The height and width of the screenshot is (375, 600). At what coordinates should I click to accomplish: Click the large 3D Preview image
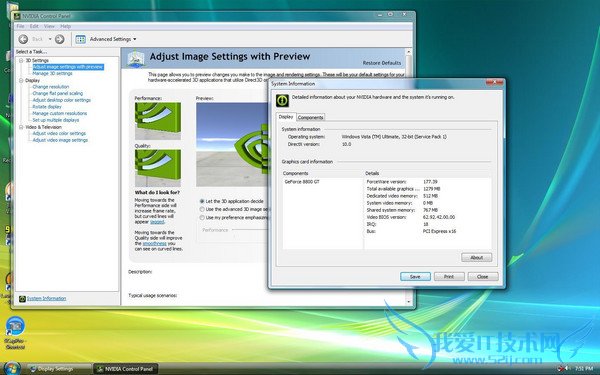pyautogui.click(x=232, y=144)
